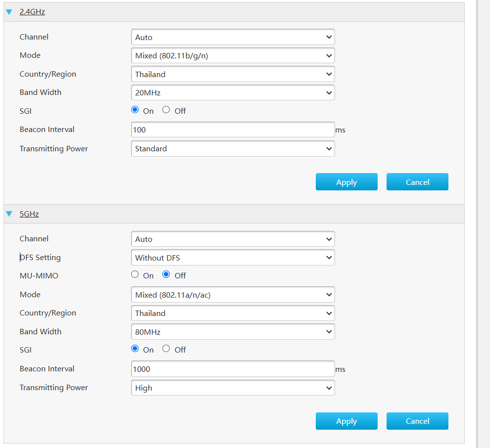Open 2.4GHz Transmitting Power Standard dropdown
Viewport: 490px width, 448px height.
point(233,149)
